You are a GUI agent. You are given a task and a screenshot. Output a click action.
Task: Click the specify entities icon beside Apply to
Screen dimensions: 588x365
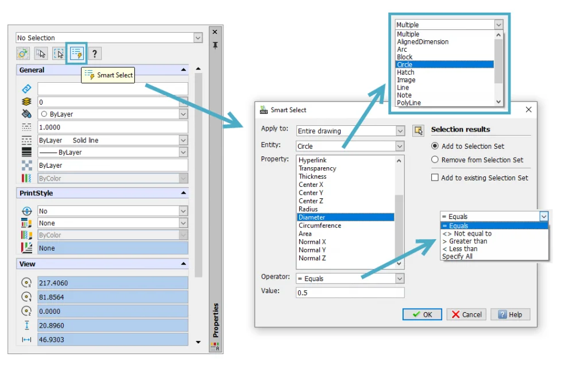click(417, 131)
